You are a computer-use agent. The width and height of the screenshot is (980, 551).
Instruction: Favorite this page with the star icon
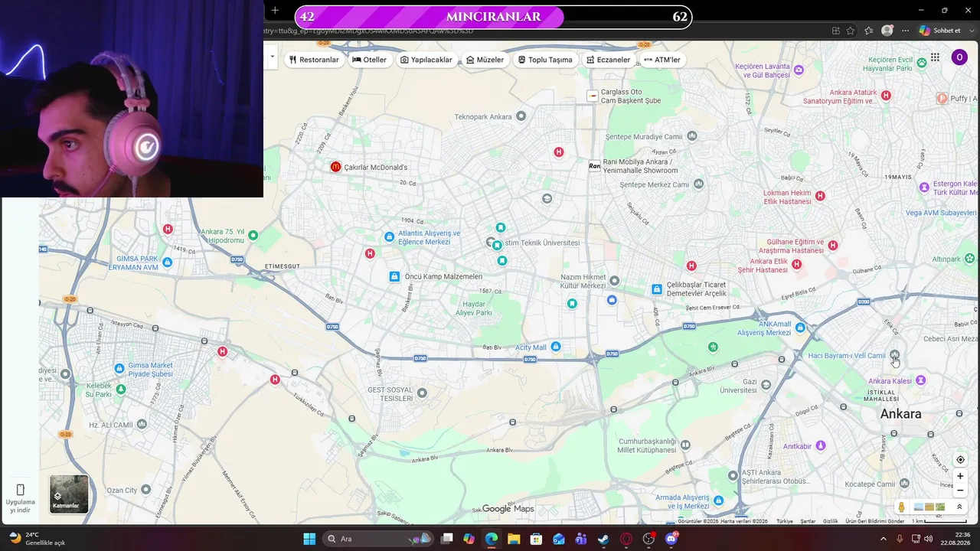[x=851, y=31]
